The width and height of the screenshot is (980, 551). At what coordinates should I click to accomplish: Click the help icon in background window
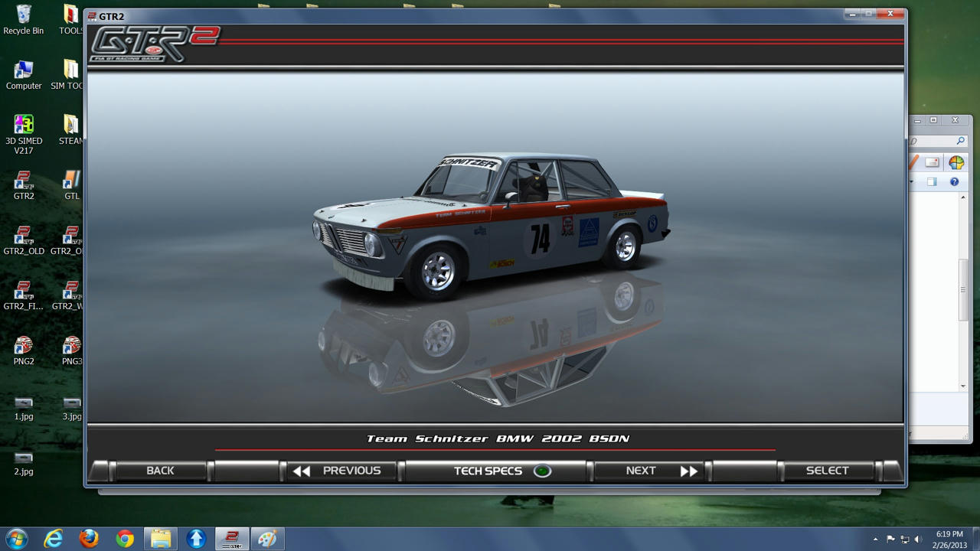tap(954, 181)
